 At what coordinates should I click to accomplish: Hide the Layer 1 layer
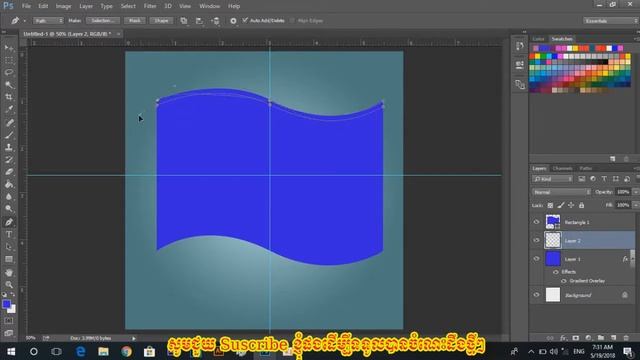click(x=536, y=259)
